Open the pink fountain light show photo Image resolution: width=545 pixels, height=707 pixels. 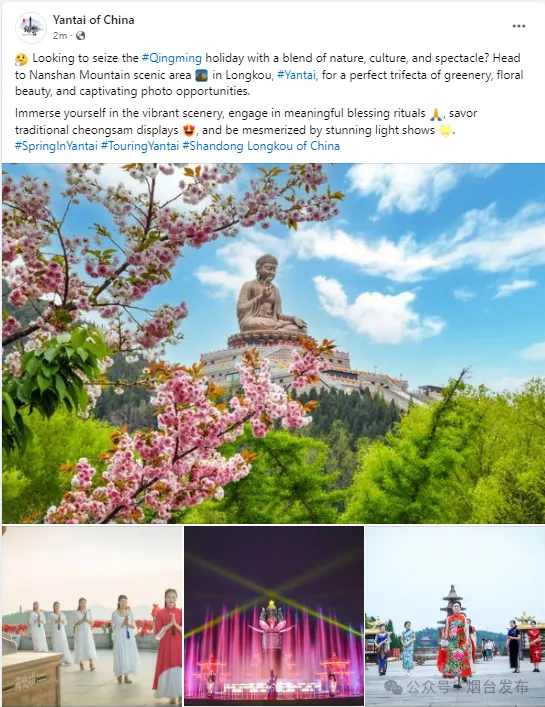274,616
